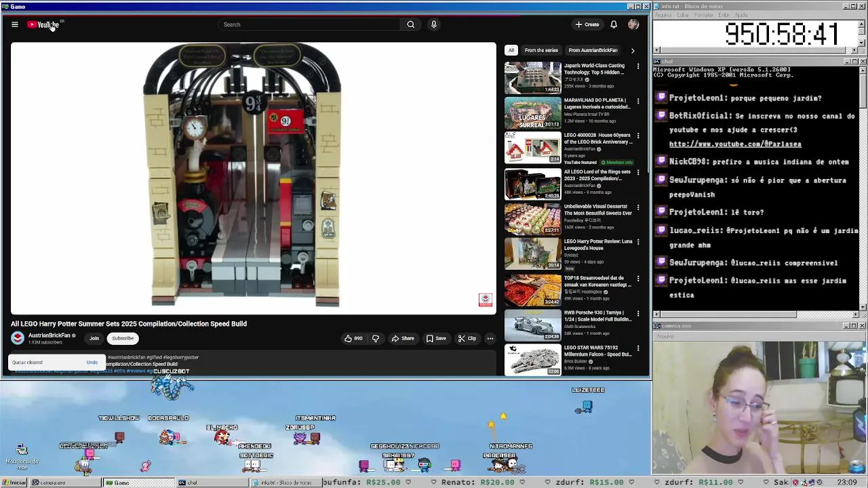Open AustrianBrickFan channel avatar
The image size is (868, 488).
pos(18,338)
